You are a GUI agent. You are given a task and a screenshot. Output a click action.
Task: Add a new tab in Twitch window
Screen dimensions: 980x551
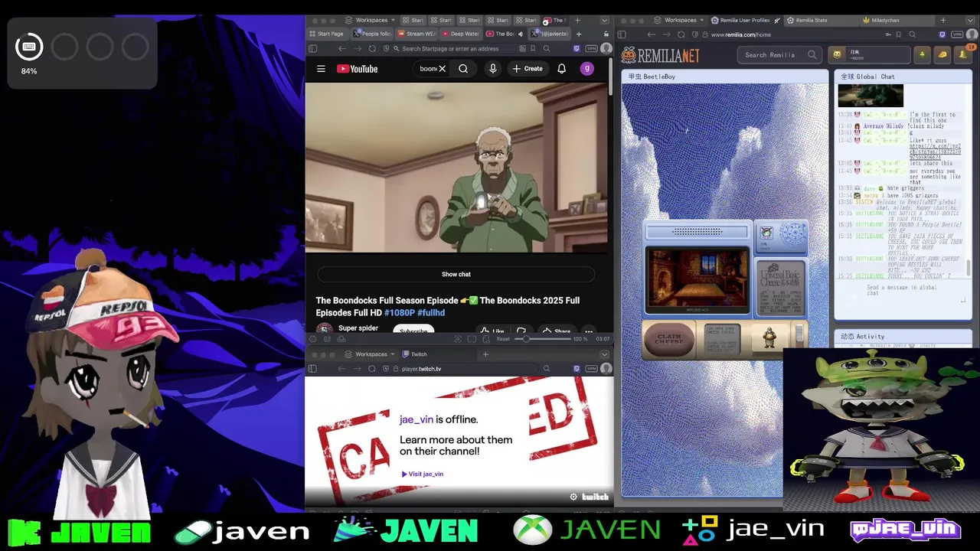tap(485, 354)
